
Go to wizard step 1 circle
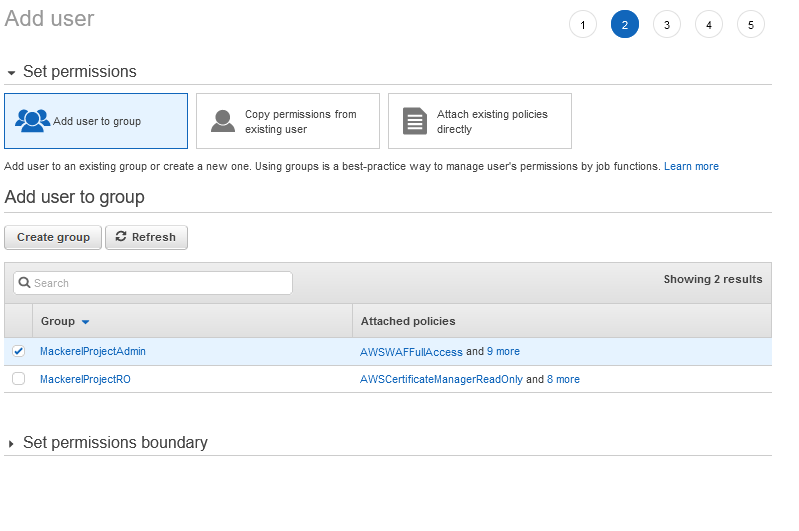(582, 25)
